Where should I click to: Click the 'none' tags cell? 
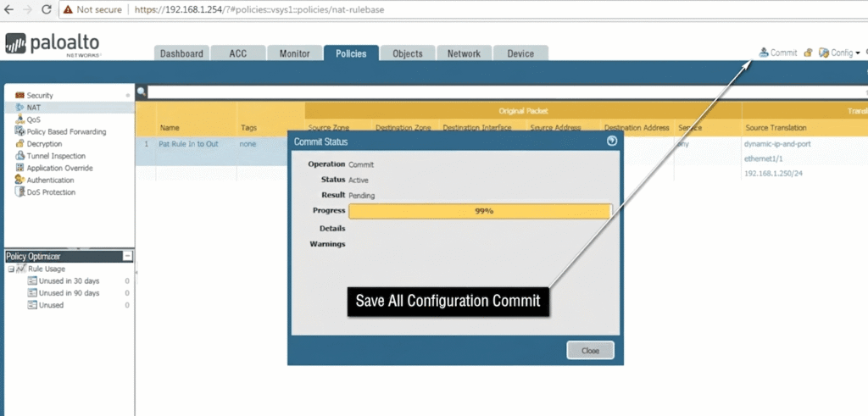click(248, 144)
